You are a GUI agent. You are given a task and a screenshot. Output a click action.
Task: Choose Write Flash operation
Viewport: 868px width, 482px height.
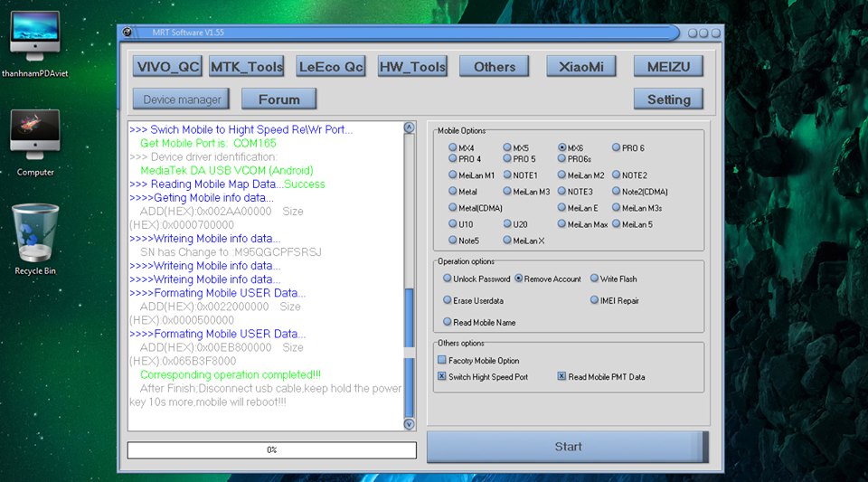(595, 279)
